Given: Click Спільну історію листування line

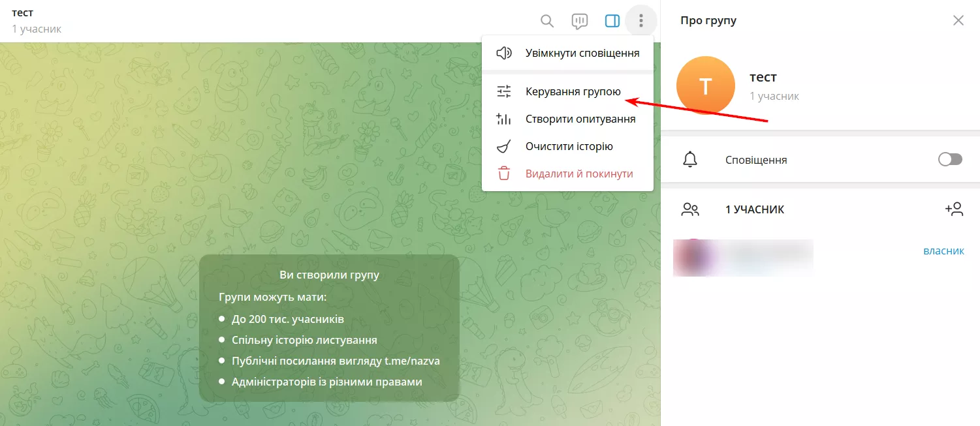Looking at the screenshot, I should pyautogui.click(x=304, y=340).
